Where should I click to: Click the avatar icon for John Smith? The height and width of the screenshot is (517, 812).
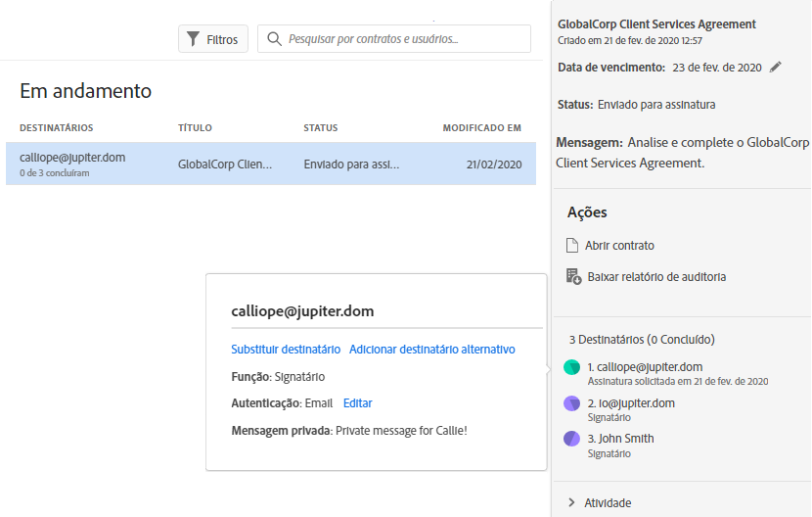tap(571, 439)
